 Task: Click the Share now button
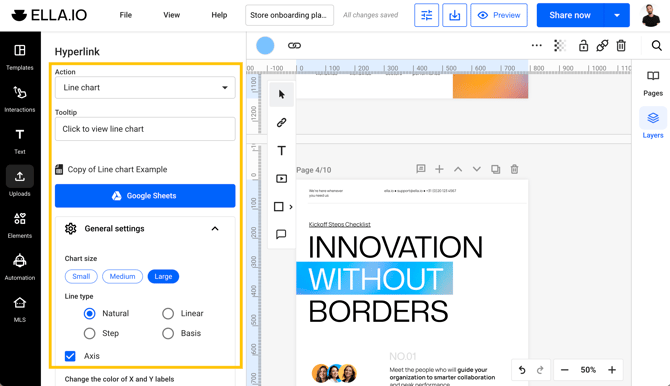pyautogui.click(x=570, y=15)
